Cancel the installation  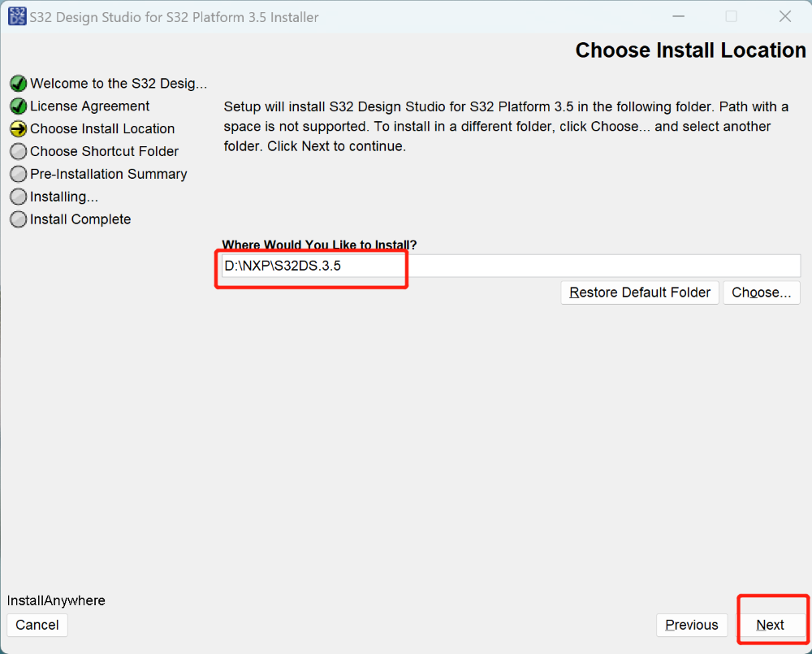tap(37, 625)
